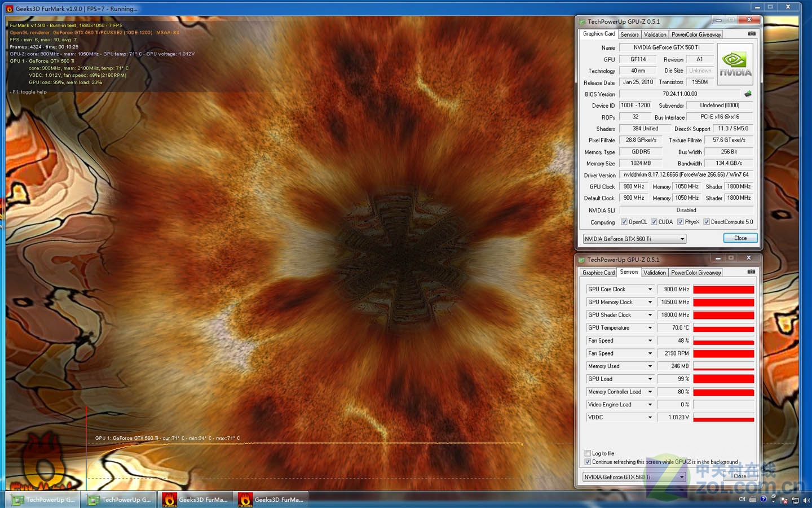Toggle the PhysX checkbox
The height and width of the screenshot is (508, 812).
(680, 222)
